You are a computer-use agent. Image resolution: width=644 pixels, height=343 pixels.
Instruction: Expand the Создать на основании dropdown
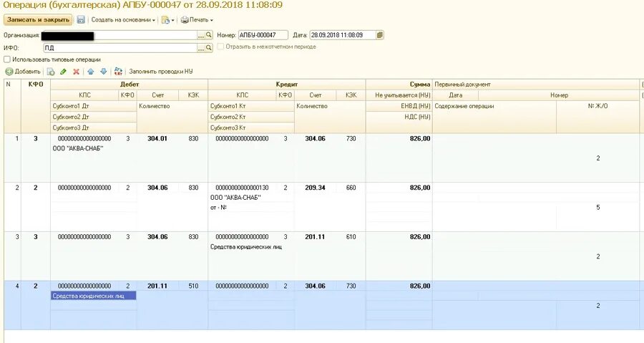point(123,20)
